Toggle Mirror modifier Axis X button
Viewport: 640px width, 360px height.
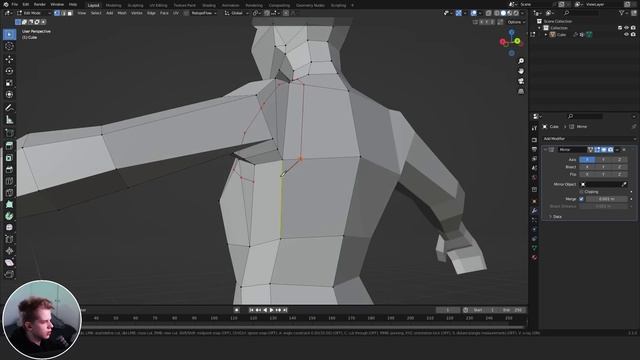[587, 160]
